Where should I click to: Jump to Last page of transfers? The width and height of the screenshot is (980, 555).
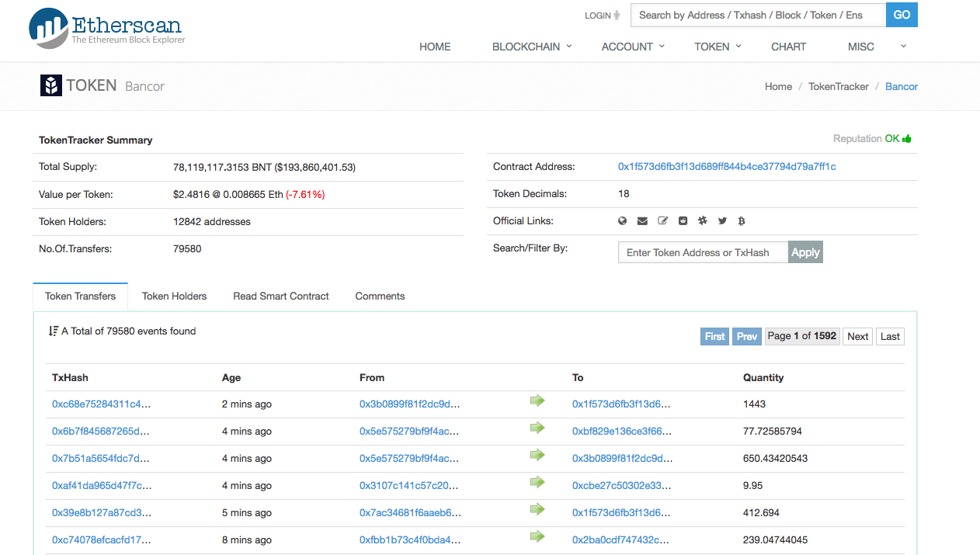pyautogui.click(x=890, y=336)
